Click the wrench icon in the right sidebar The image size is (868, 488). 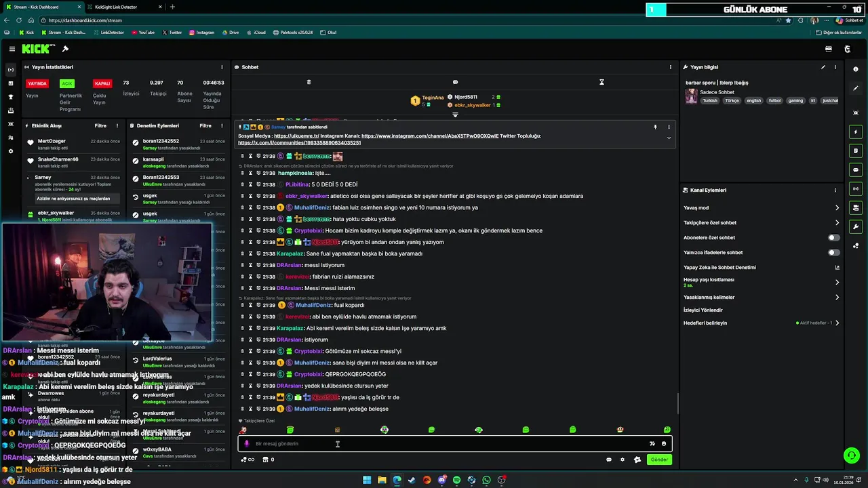856,226
